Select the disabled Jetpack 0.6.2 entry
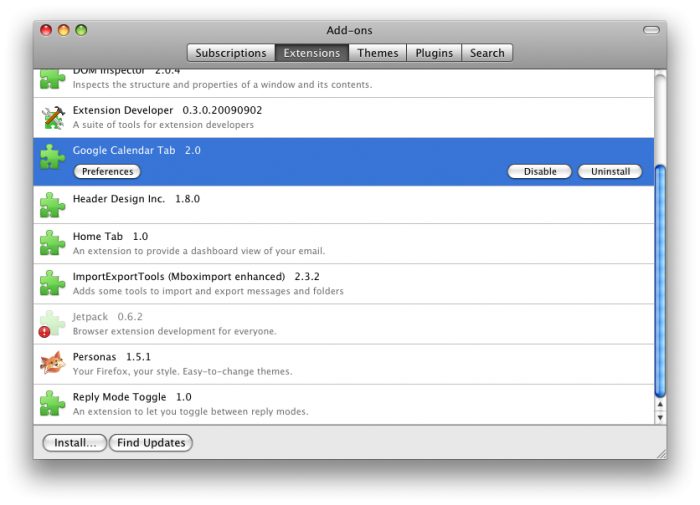 tap(344, 324)
